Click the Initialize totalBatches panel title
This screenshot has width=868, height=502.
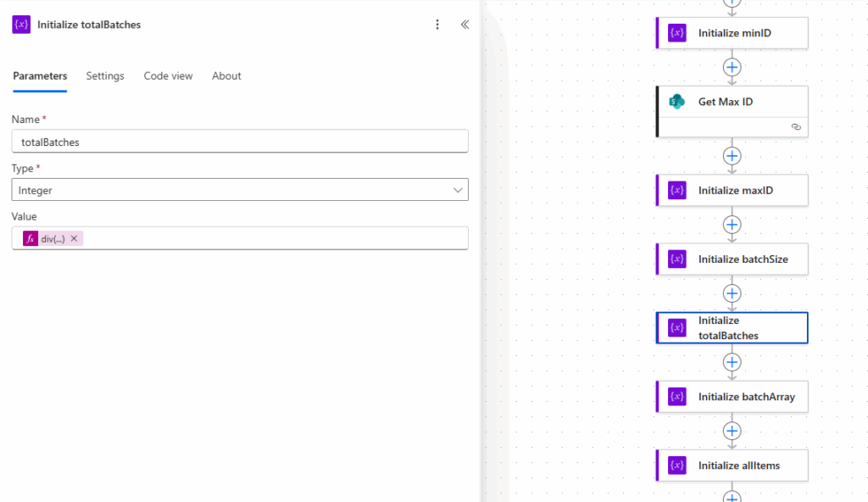pyautogui.click(x=89, y=25)
